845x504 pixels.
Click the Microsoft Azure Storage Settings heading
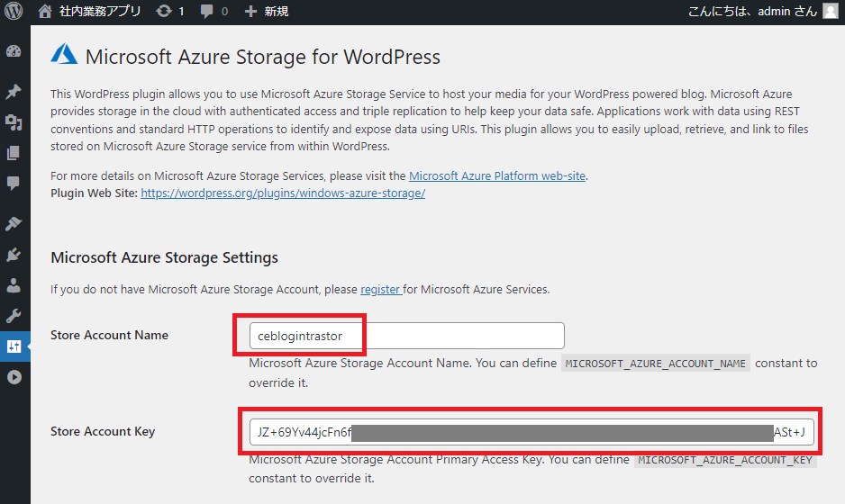click(164, 257)
